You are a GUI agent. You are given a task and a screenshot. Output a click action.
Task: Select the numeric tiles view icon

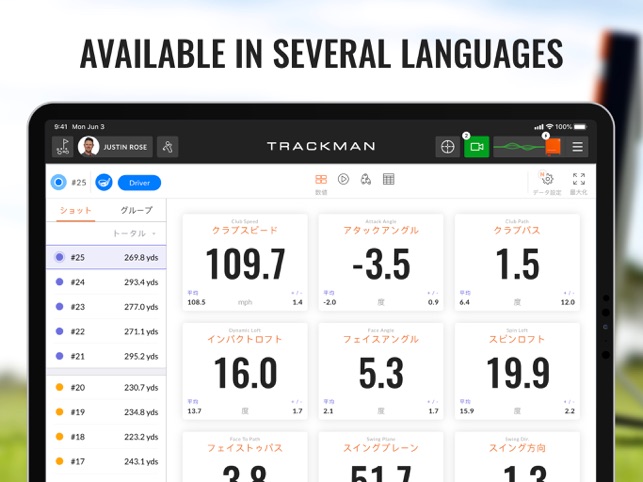(321, 180)
